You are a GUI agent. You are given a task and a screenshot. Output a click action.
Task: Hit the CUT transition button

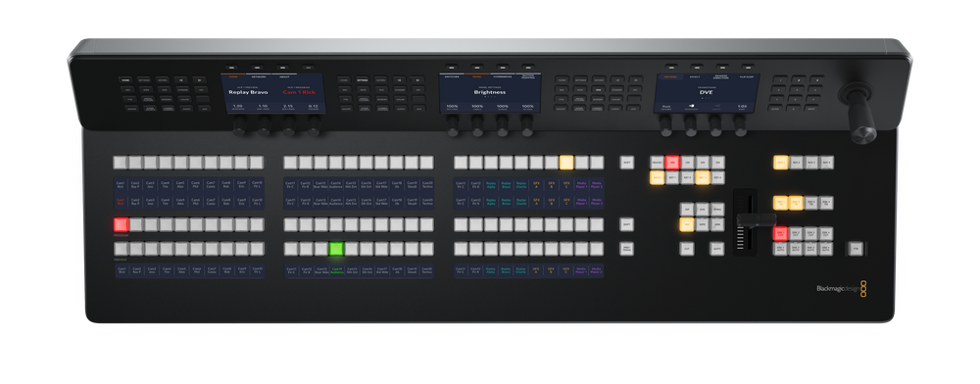coord(687,249)
